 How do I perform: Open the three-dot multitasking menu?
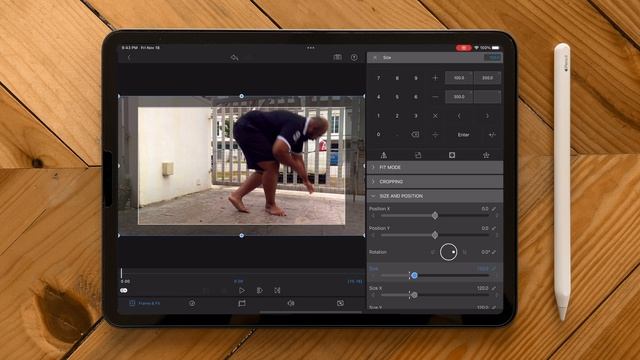pyautogui.click(x=311, y=48)
